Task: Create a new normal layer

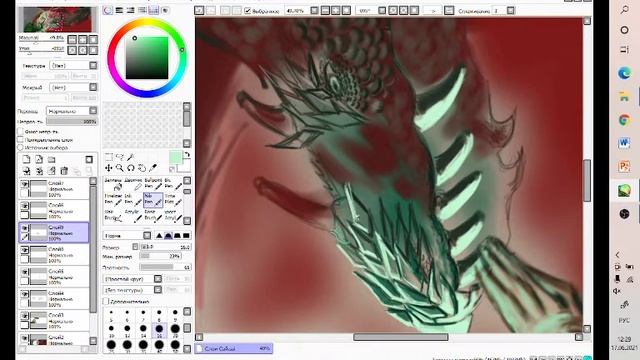Action: click(27, 160)
